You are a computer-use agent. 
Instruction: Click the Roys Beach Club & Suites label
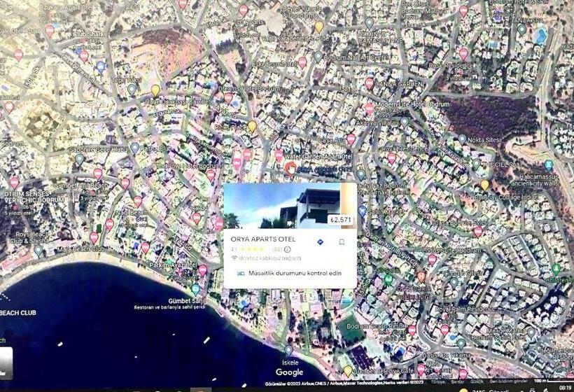pyautogui.click(x=30, y=238)
